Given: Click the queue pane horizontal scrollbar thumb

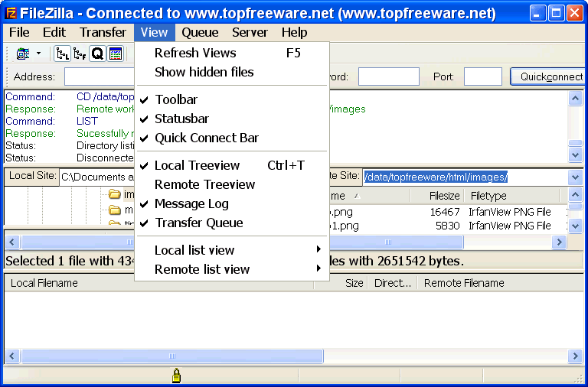Looking at the screenshot, I should point(172,356).
